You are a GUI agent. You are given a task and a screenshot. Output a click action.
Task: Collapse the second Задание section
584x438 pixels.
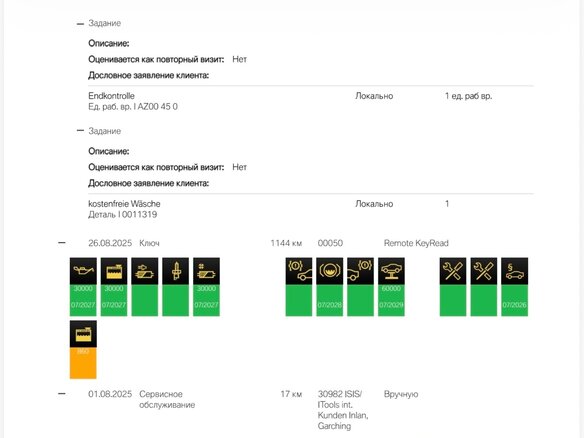[80, 131]
